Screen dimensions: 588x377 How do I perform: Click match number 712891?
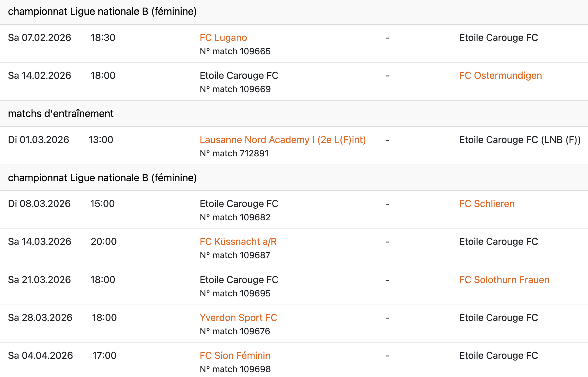[x=234, y=153]
